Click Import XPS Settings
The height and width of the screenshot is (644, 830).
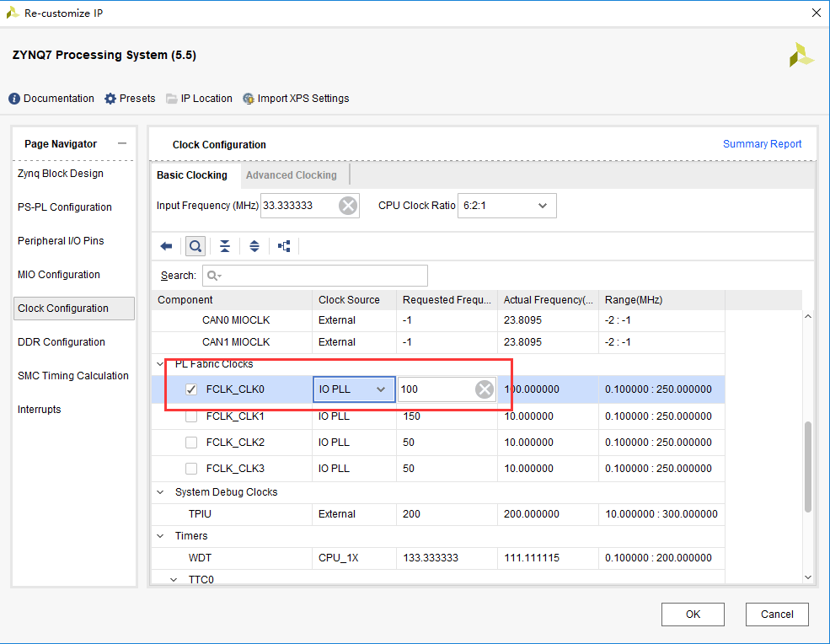point(296,99)
